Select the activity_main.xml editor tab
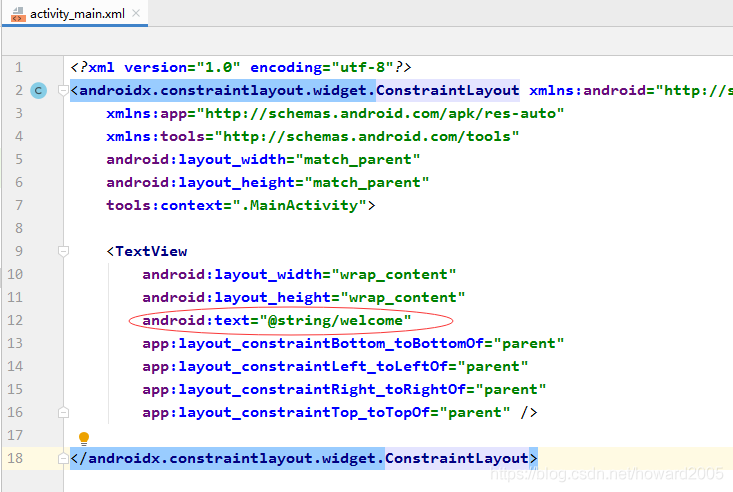This screenshot has height=492, width=733. (x=75, y=14)
